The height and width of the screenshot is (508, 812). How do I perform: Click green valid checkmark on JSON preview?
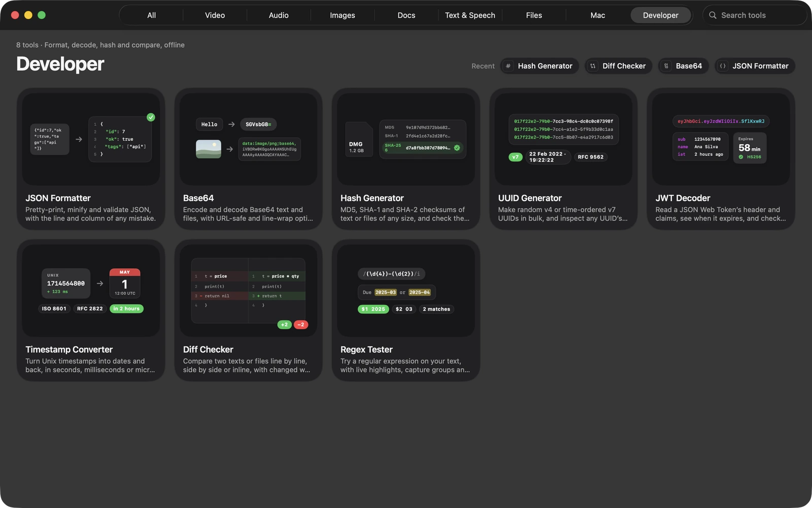[151, 117]
